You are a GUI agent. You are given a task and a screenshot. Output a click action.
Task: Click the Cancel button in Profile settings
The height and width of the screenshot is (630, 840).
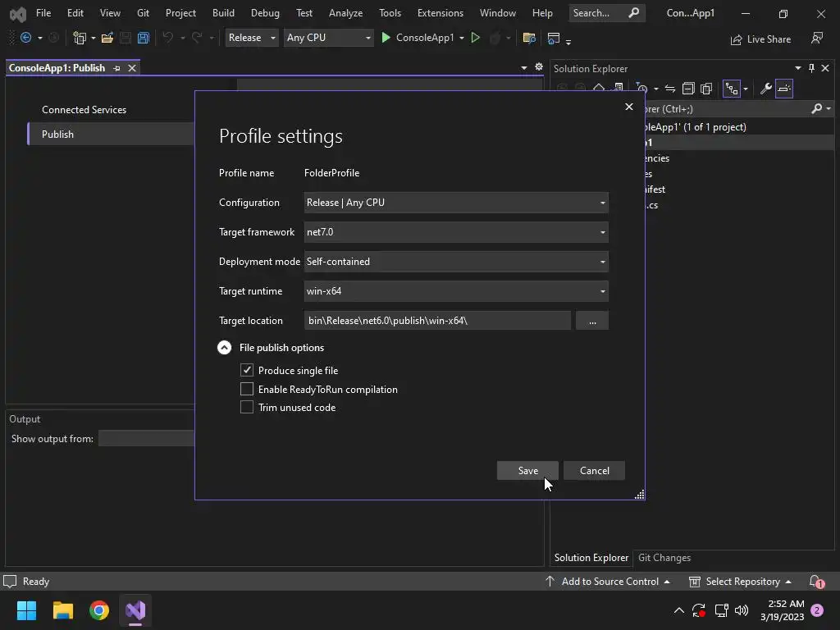594,470
